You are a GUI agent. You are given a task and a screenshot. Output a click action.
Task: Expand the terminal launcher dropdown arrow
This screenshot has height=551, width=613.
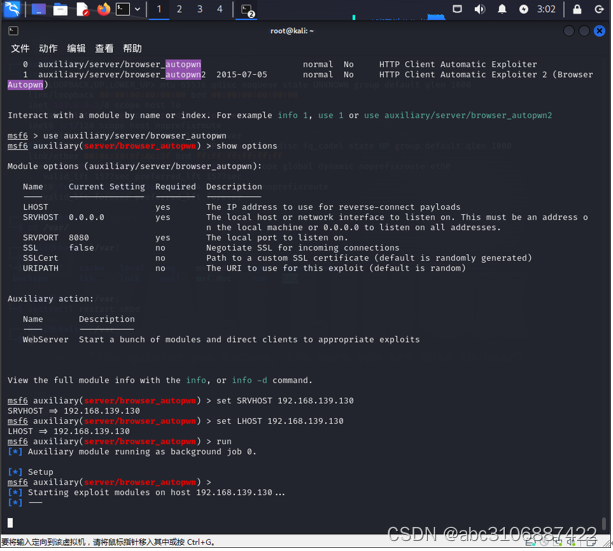point(137,9)
